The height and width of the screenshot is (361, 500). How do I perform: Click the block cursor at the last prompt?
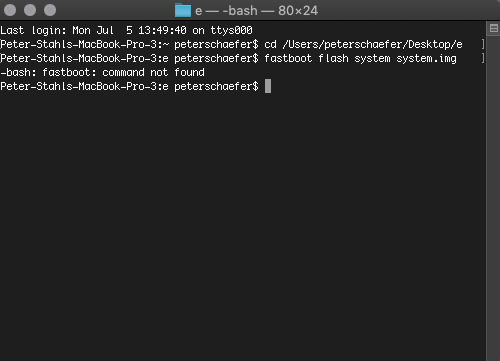268,86
